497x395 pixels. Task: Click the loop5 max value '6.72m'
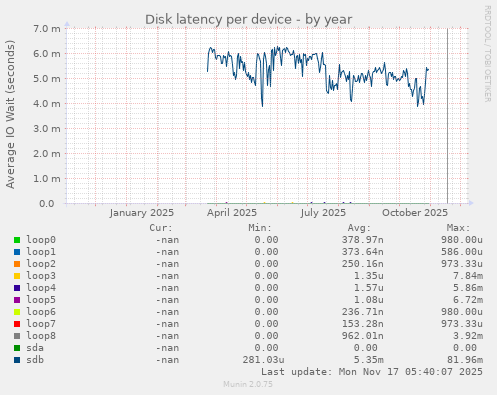click(x=468, y=300)
